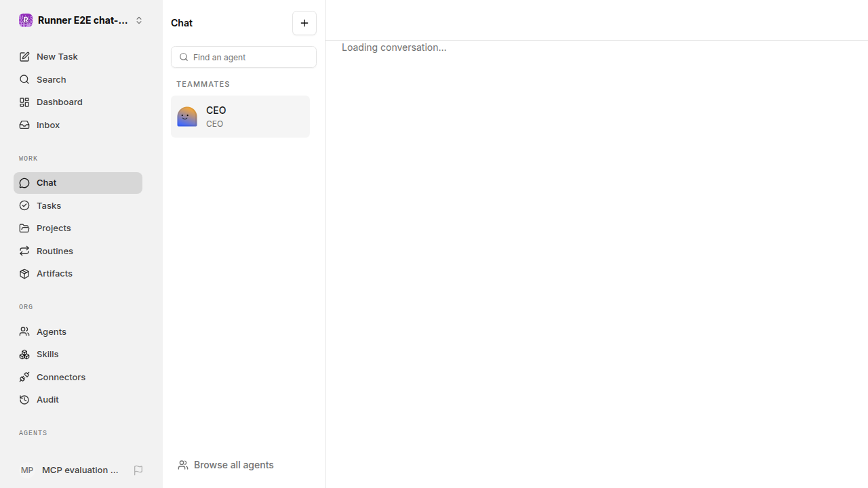Click the Chat panel heading

[182, 23]
